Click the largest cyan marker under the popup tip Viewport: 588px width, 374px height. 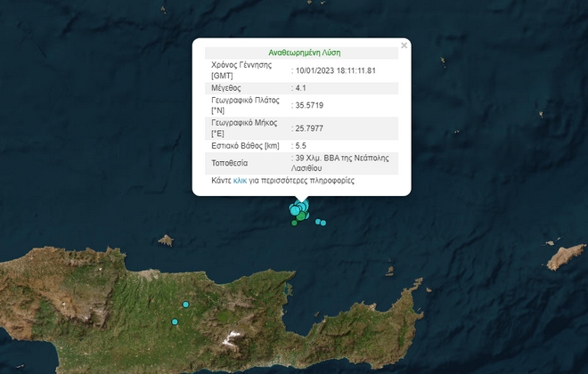point(296,210)
